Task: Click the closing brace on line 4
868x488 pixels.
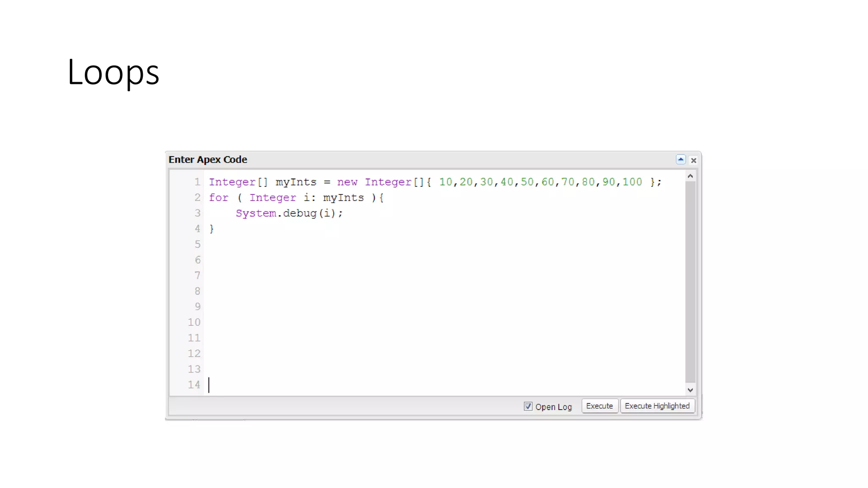Action: (211, 229)
